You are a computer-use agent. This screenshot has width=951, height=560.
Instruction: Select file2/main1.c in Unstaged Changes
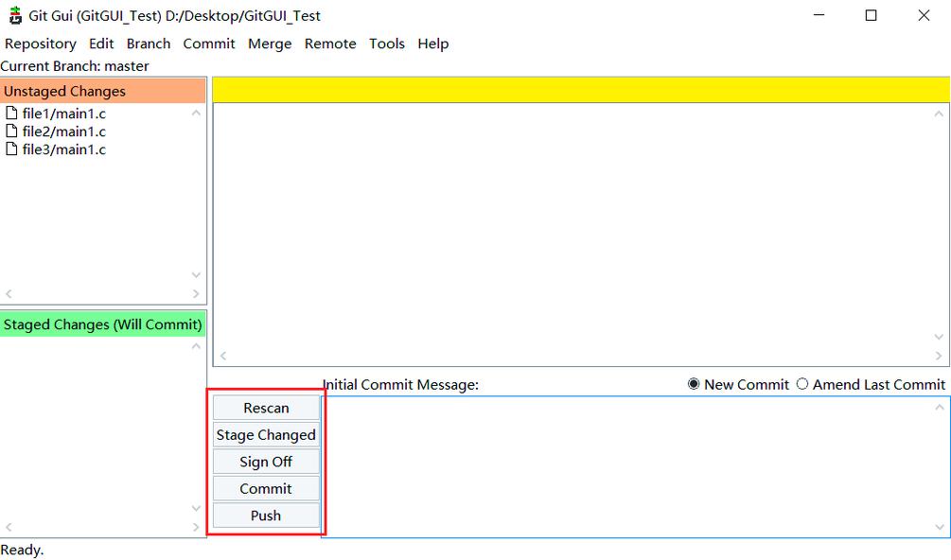tap(63, 131)
